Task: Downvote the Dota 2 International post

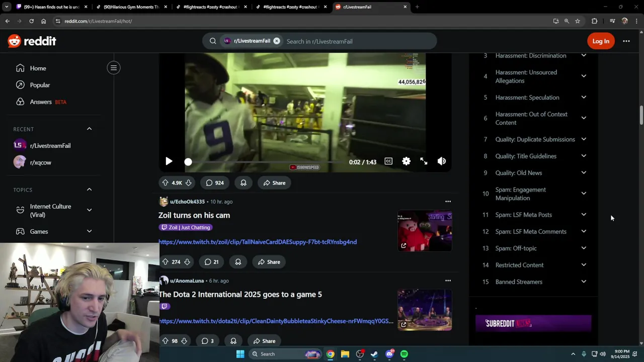Action: point(184,341)
